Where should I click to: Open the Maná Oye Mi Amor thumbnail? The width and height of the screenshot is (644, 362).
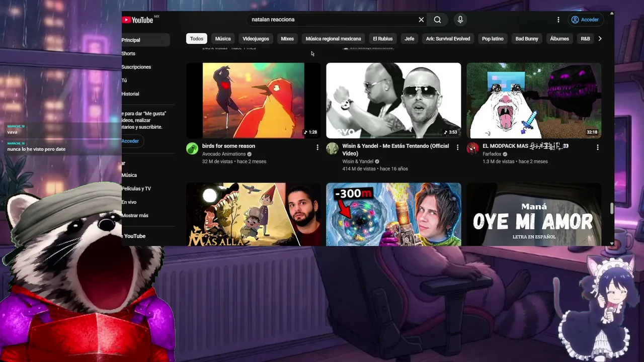click(x=534, y=215)
